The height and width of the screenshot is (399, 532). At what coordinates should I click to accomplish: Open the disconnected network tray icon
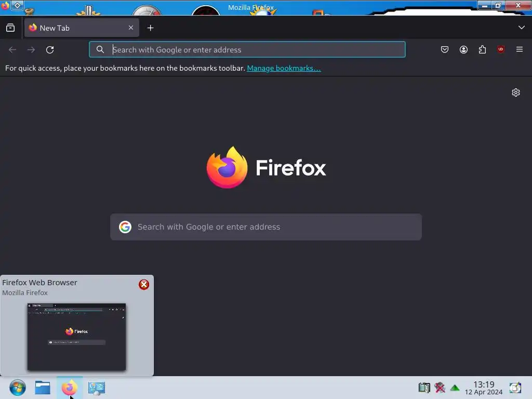[x=440, y=388]
